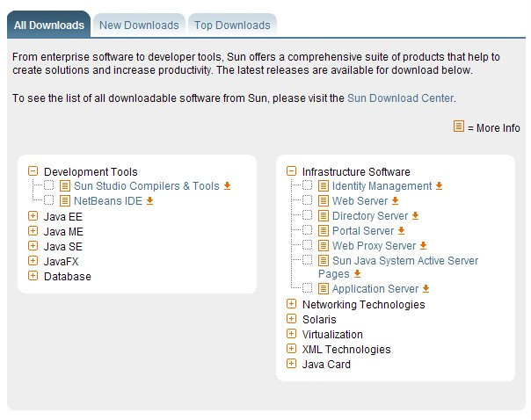Click download arrow after Active Server Pages
The width and height of the screenshot is (531, 420).
[357, 273]
